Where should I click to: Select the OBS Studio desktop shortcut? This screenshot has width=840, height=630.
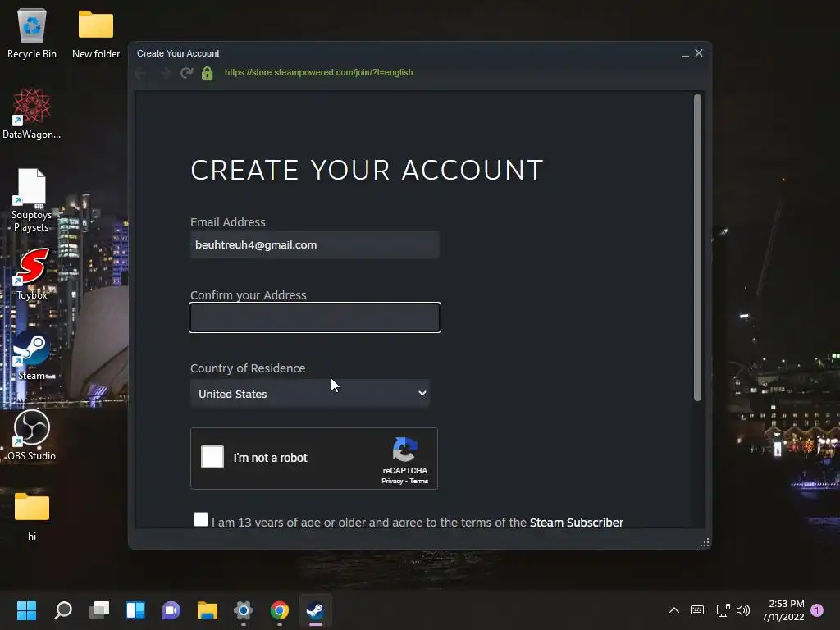point(32,435)
